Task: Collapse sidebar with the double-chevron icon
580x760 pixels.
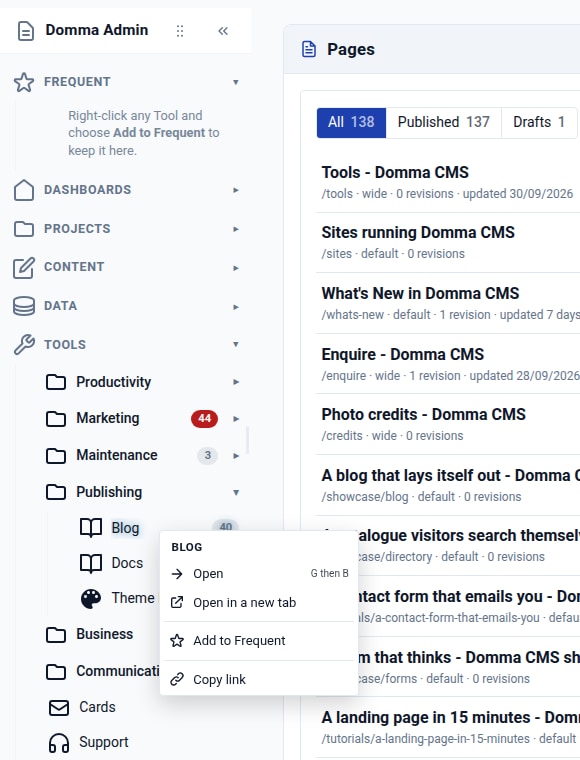Action: click(223, 31)
